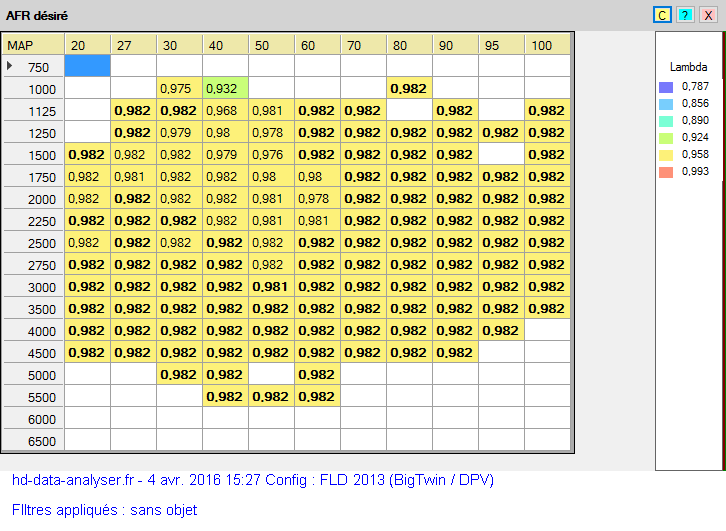
Task: Click column header 27
Action: click(x=133, y=44)
